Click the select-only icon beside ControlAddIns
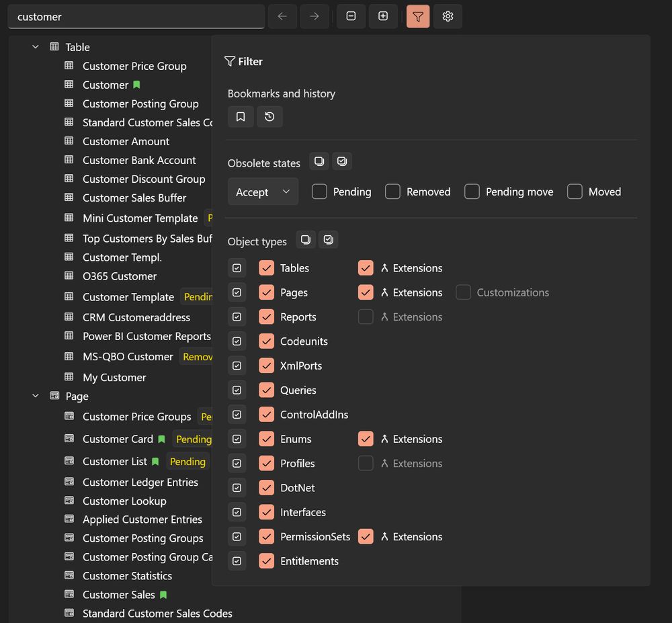The height and width of the screenshot is (623, 672). point(237,415)
